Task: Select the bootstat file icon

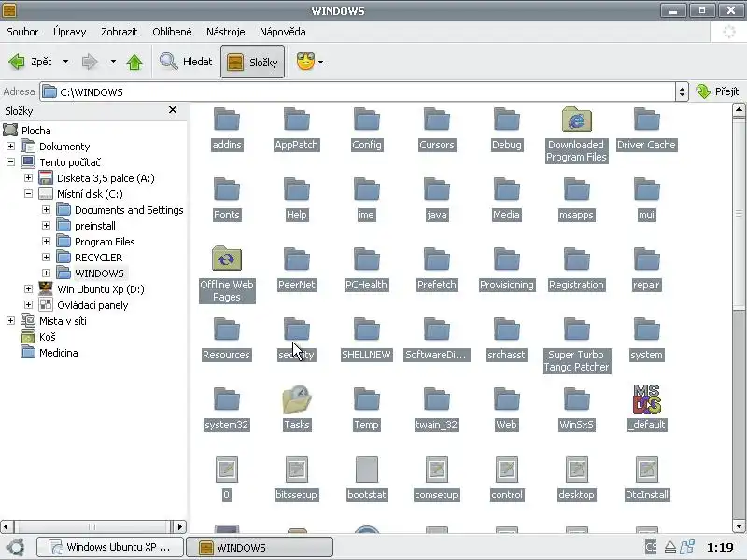Action: pyautogui.click(x=366, y=470)
